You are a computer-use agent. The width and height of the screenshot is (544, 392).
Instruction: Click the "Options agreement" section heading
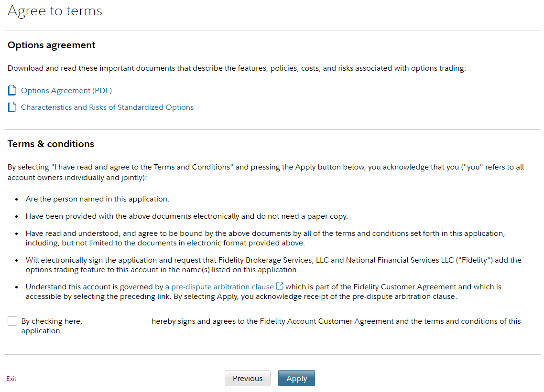click(52, 45)
